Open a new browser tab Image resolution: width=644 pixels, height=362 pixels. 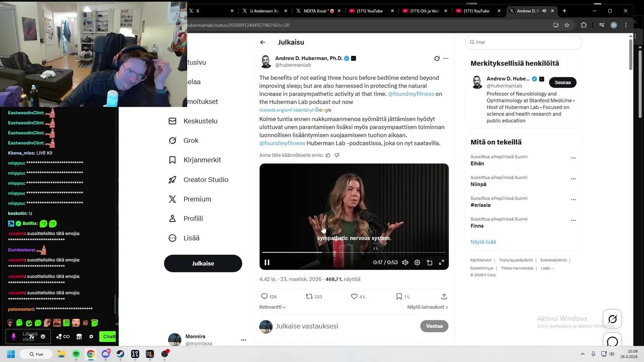click(x=564, y=11)
